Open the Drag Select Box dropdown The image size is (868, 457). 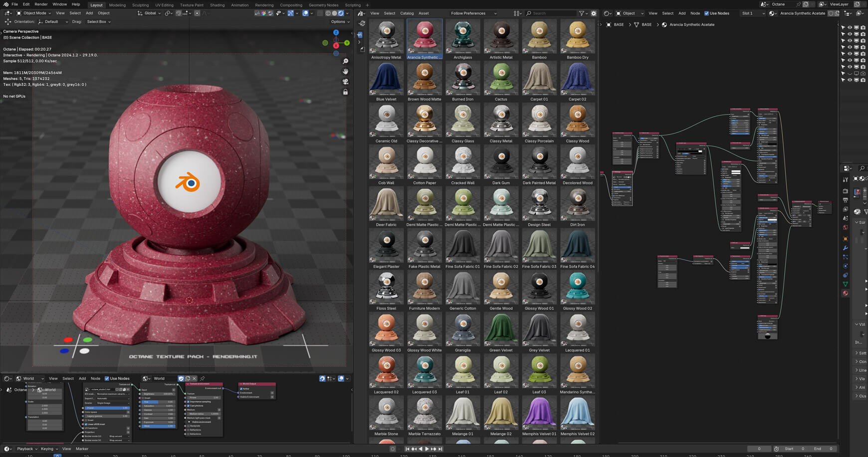tap(99, 22)
